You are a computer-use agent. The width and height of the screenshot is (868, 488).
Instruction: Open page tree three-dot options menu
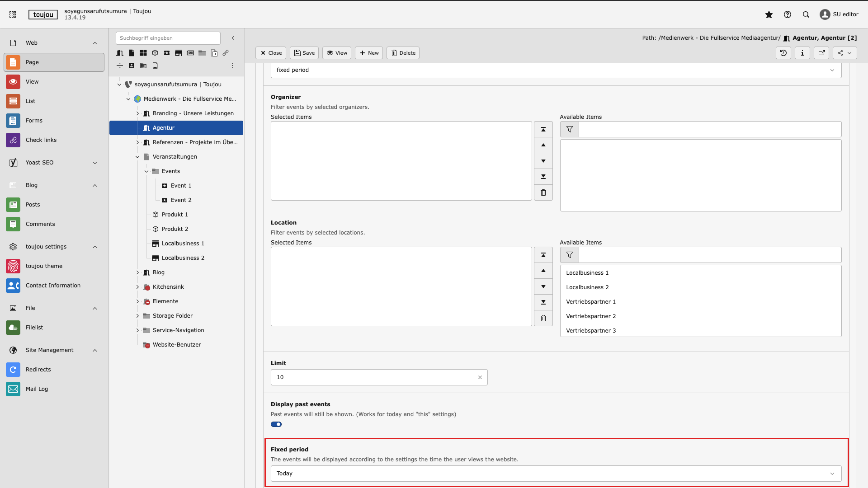[x=233, y=66]
